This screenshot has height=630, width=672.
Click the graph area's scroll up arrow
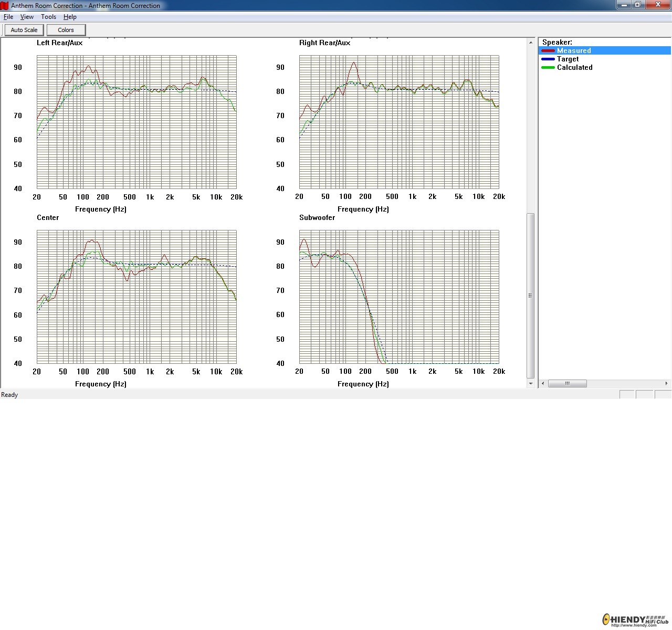coord(530,43)
